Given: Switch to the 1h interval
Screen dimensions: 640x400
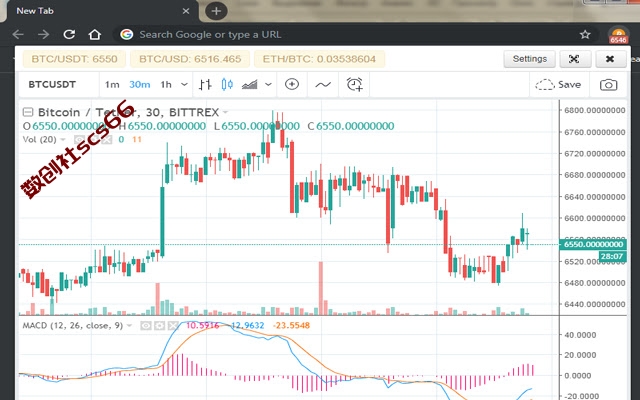Looking at the screenshot, I should click(166, 84).
